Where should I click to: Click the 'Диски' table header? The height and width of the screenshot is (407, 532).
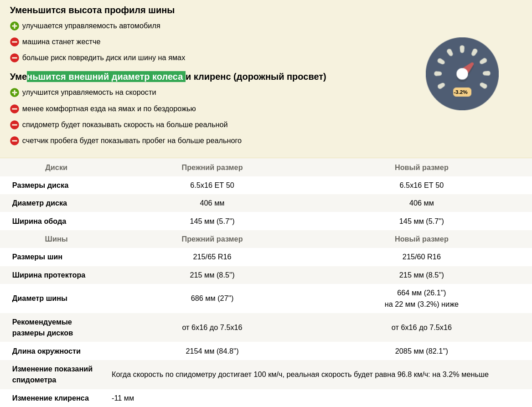click(x=57, y=168)
